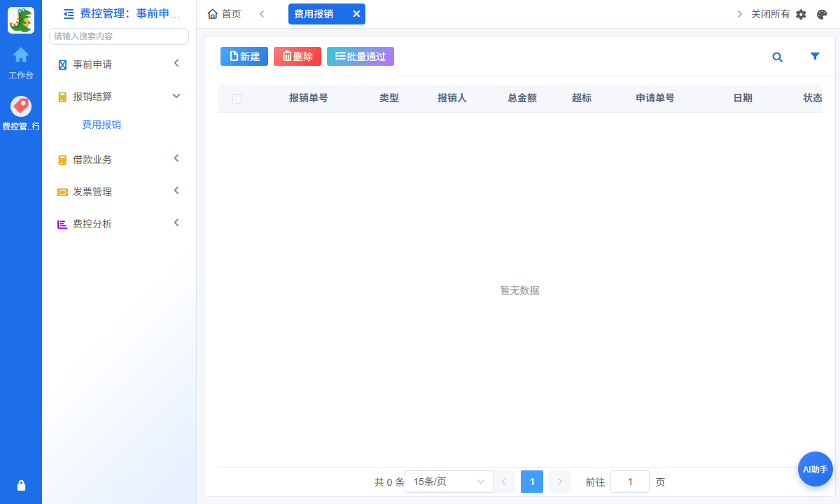This screenshot has height=504, width=840.
Task: Close the 费用报销 tab
Action: [356, 14]
